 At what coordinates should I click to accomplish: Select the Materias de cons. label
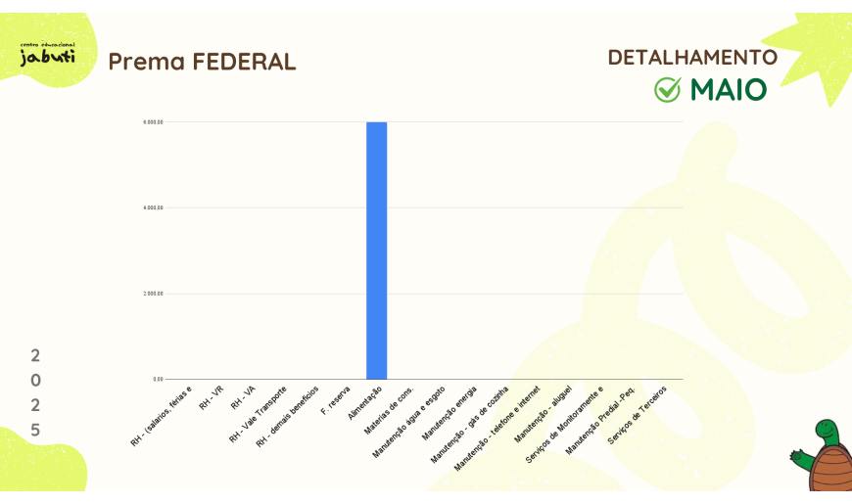(x=390, y=408)
